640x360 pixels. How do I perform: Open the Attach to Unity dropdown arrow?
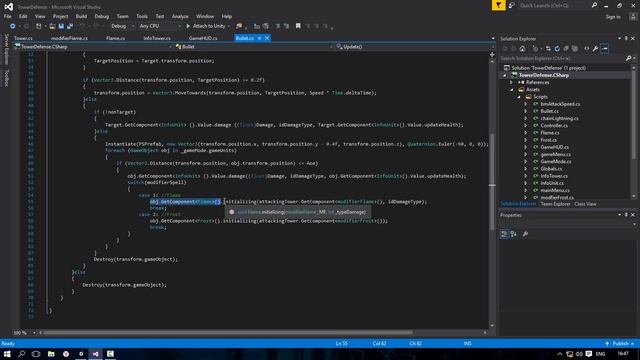pos(229,26)
